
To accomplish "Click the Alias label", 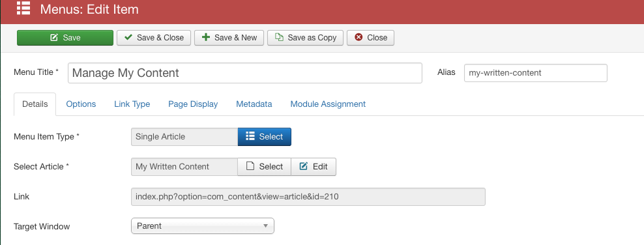I will coord(446,72).
